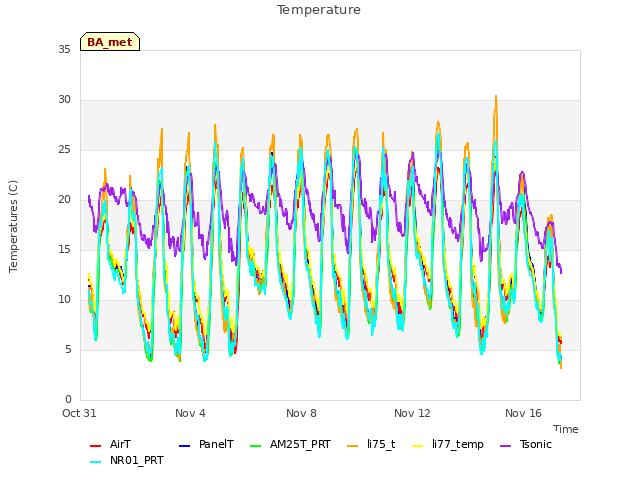Click the Temperature chart title
640x480 pixels.
point(319,10)
